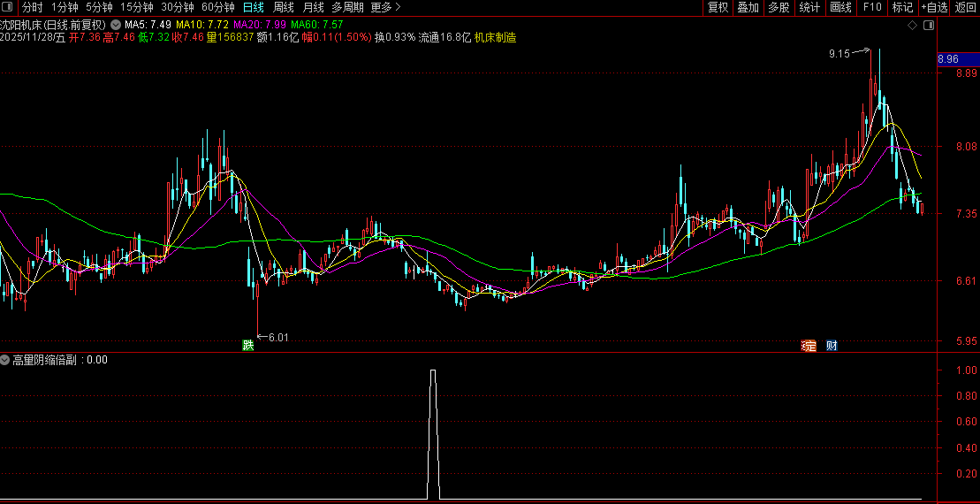Screen dimensions: 980x504
Task: Click the 沈阳机床(日线.前复权) title
Action: pos(54,25)
